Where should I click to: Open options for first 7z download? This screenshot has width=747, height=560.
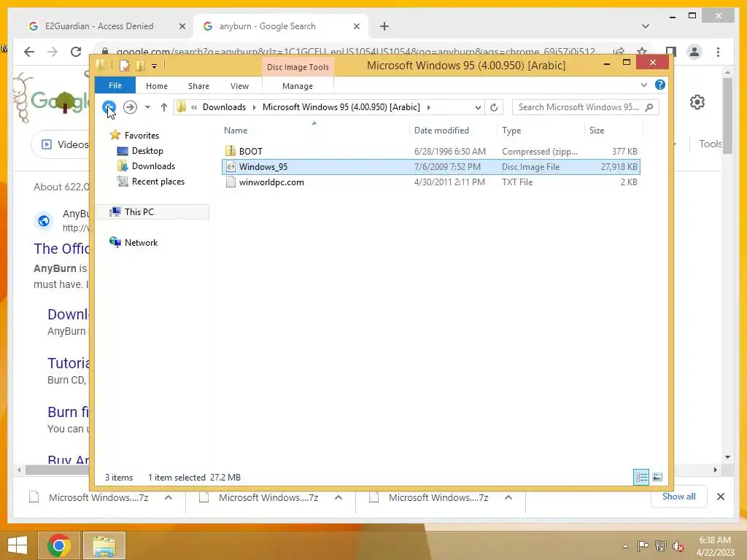coord(169,497)
